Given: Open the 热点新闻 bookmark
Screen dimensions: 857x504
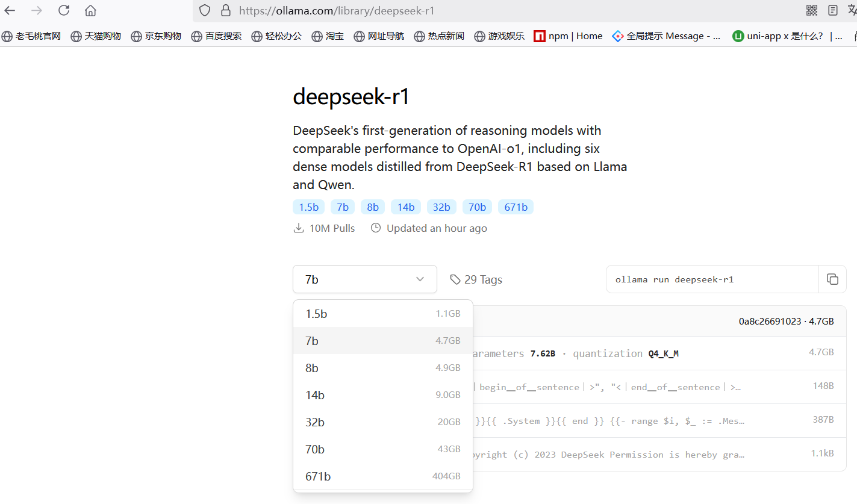Looking at the screenshot, I should [439, 36].
